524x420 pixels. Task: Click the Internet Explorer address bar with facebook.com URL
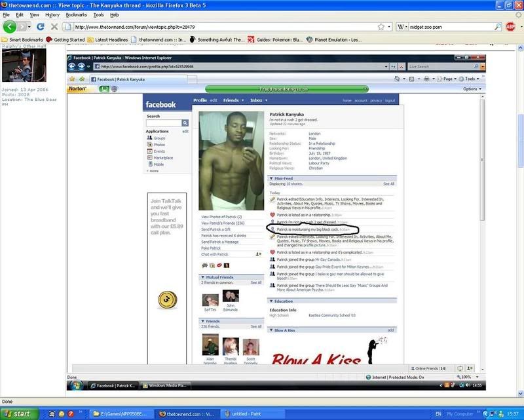[x=240, y=67]
